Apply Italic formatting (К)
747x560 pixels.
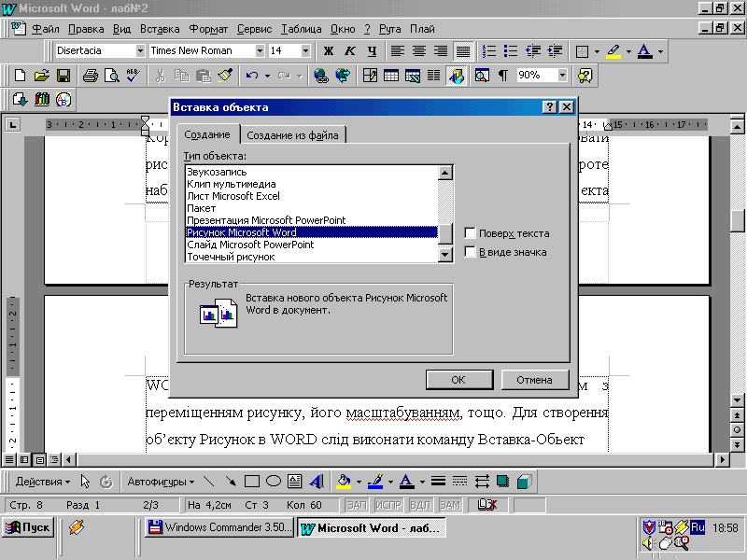[349, 50]
